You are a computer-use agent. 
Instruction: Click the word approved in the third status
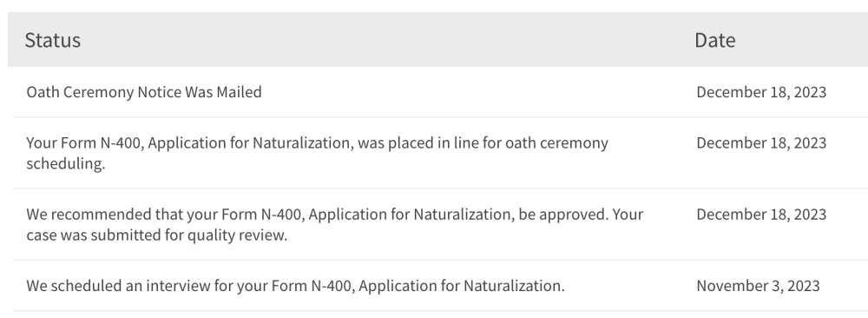(x=572, y=215)
